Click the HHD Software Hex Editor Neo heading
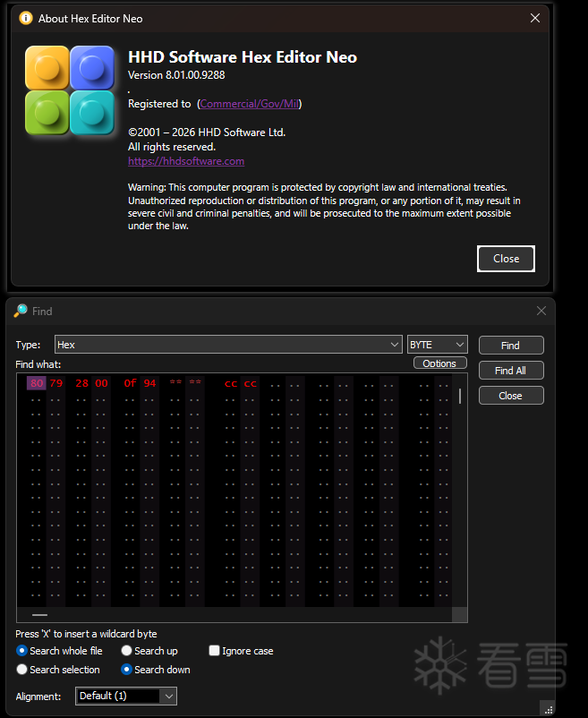 243,57
